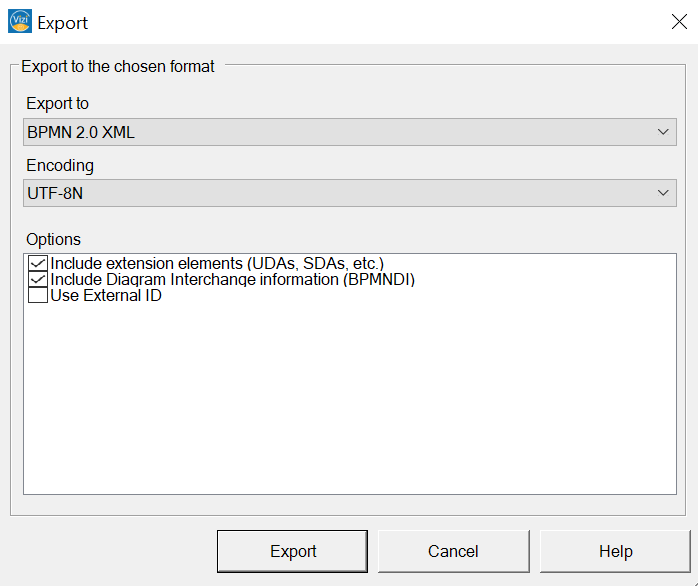Open the UTF-8N encoding combo box

coord(349,193)
